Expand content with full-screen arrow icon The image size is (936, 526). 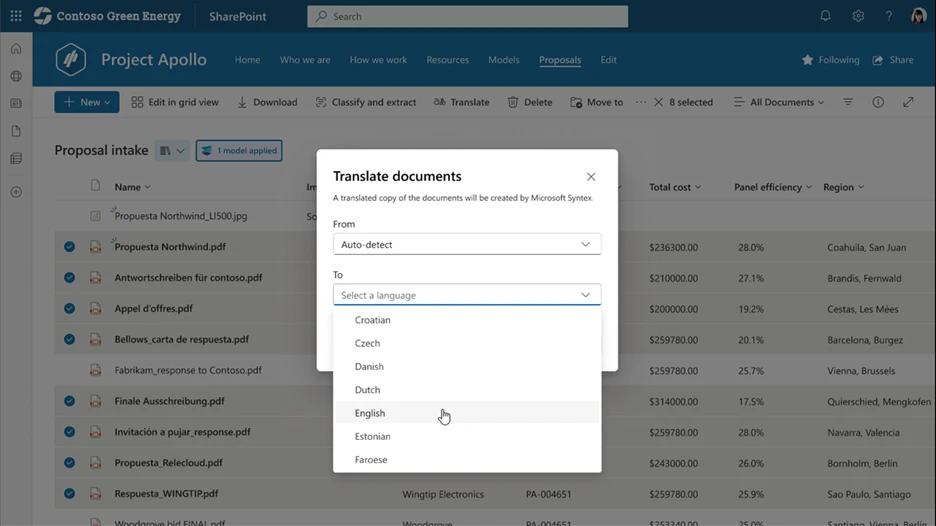(x=908, y=102)
